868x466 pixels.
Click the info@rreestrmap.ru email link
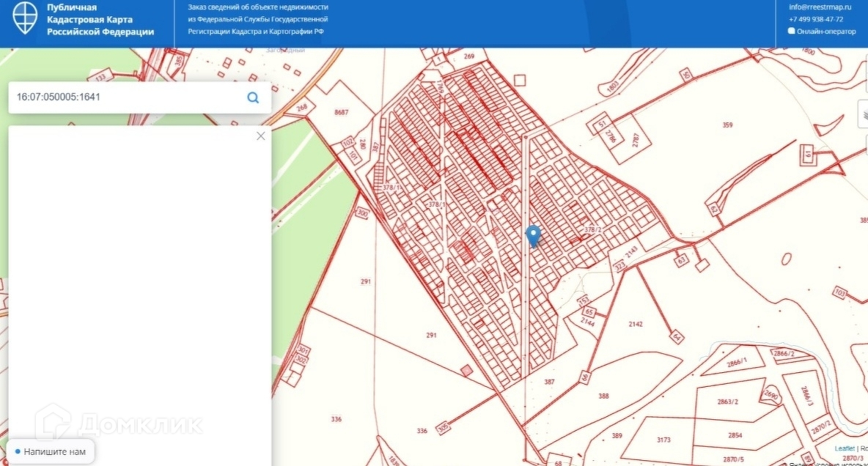(820, 7)
